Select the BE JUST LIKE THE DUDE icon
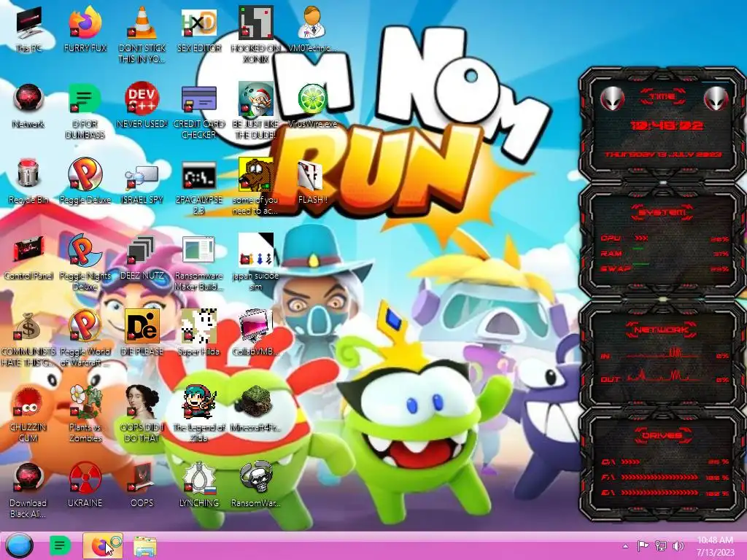The width and height of the screenshot is (747, 560). point(256,99)
